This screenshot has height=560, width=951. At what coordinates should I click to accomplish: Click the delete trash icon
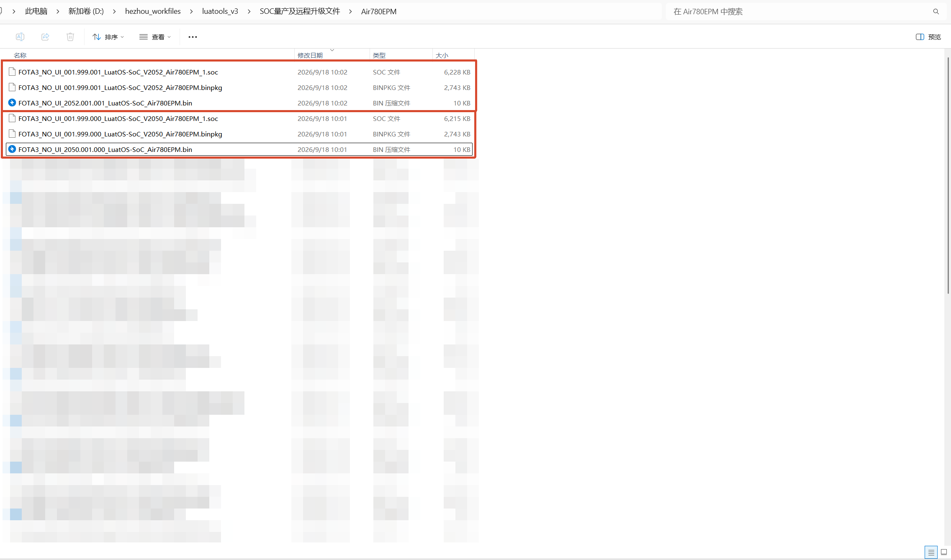pyautogui.click(x=70, y=37)
